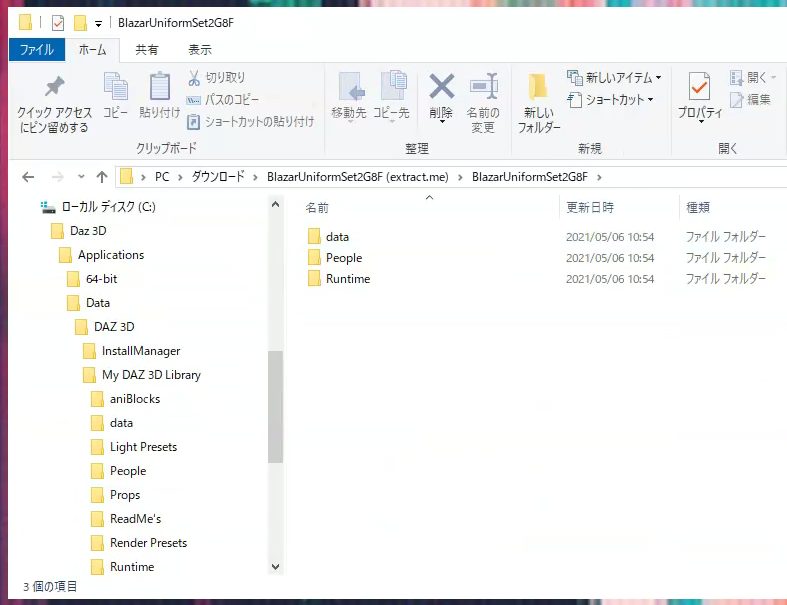
Task: Sort by Date modified (更新日時) column header
Action: [590, 207]
